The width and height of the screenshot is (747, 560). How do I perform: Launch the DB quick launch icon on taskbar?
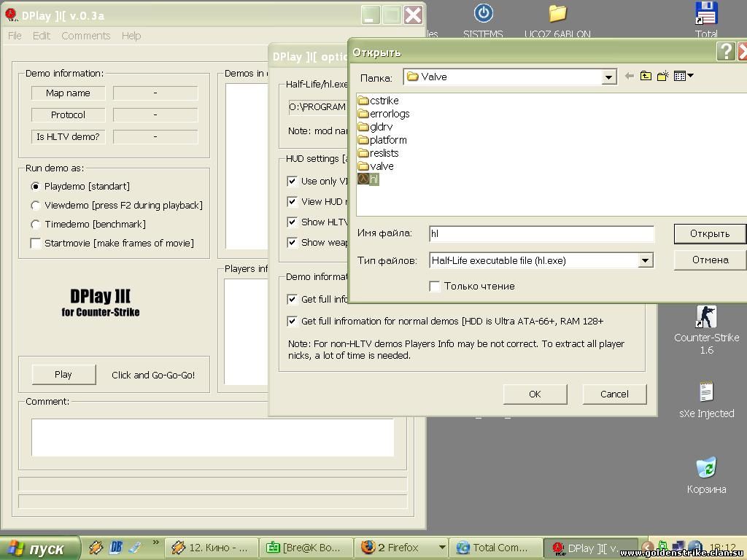pos(116,548)
